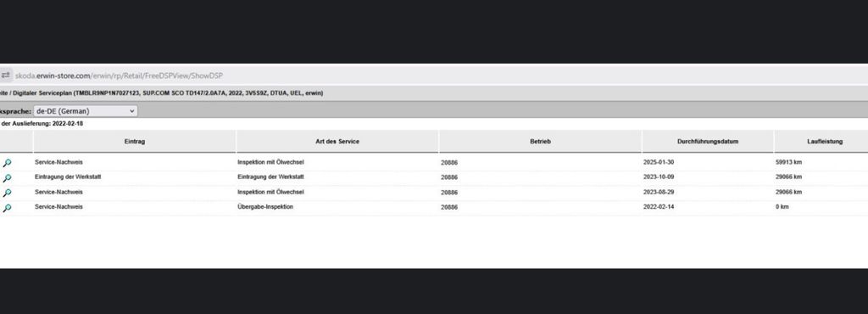Screen dimensions: 868x314
Task: Click the date 2023-08-29
Action: click(x=659, y=192)
